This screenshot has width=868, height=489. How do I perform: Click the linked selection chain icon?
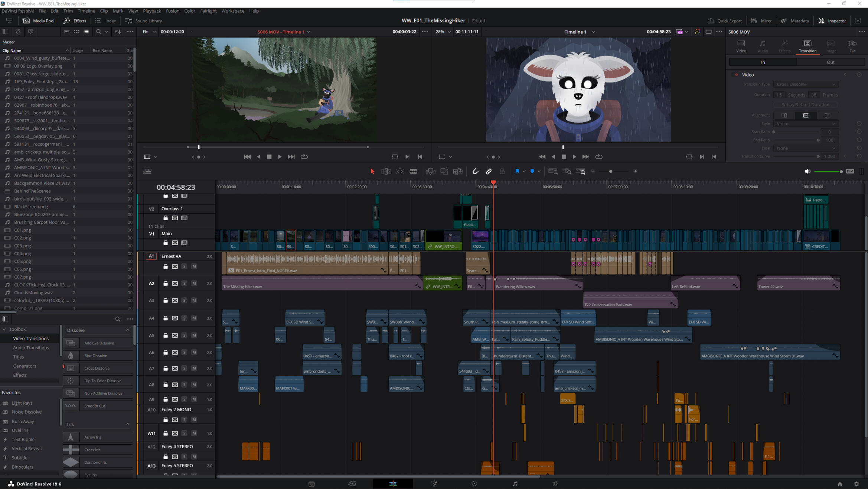coord(489,171)
